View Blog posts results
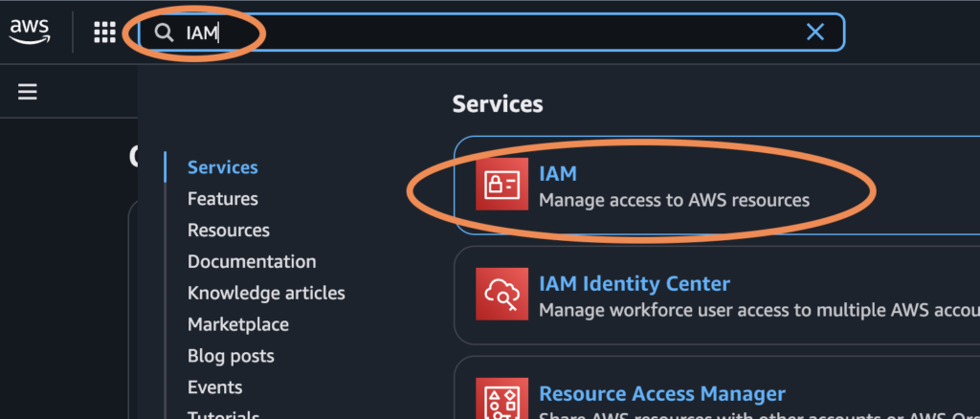Image resolution: width=980 pixels, height=419 pixels. 231,356
